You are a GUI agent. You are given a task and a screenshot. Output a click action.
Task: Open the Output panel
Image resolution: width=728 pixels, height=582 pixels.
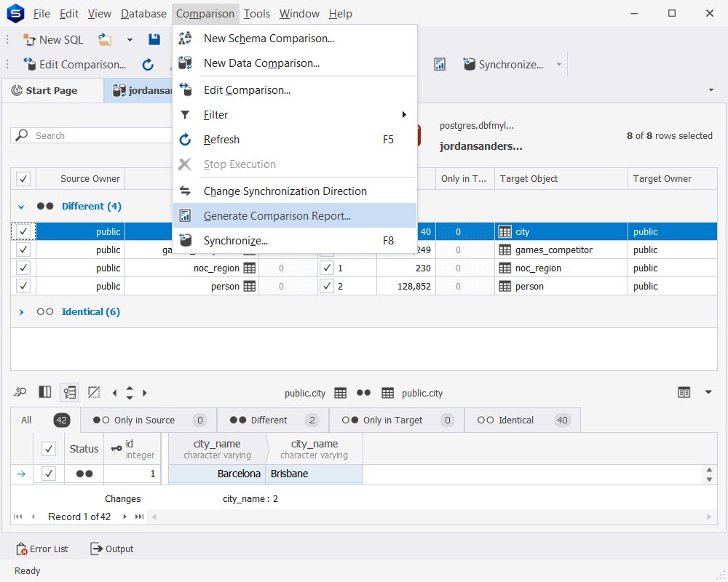tap(112, 549)
